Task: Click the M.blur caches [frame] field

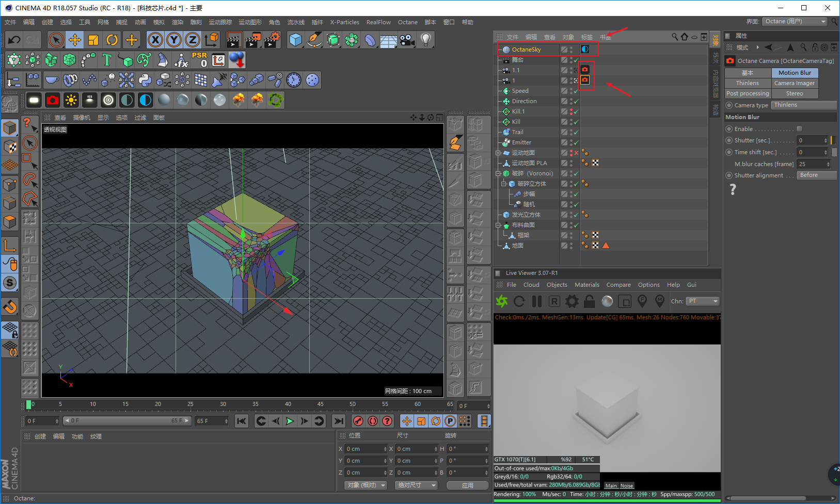Action: click(814, 164)
